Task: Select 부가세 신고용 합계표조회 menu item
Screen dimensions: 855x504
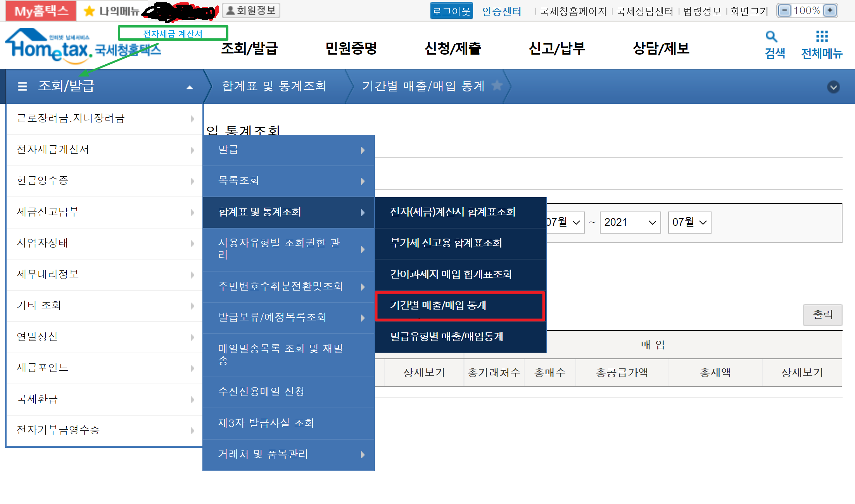Action: pyautogui.click(x=446, y=243)
